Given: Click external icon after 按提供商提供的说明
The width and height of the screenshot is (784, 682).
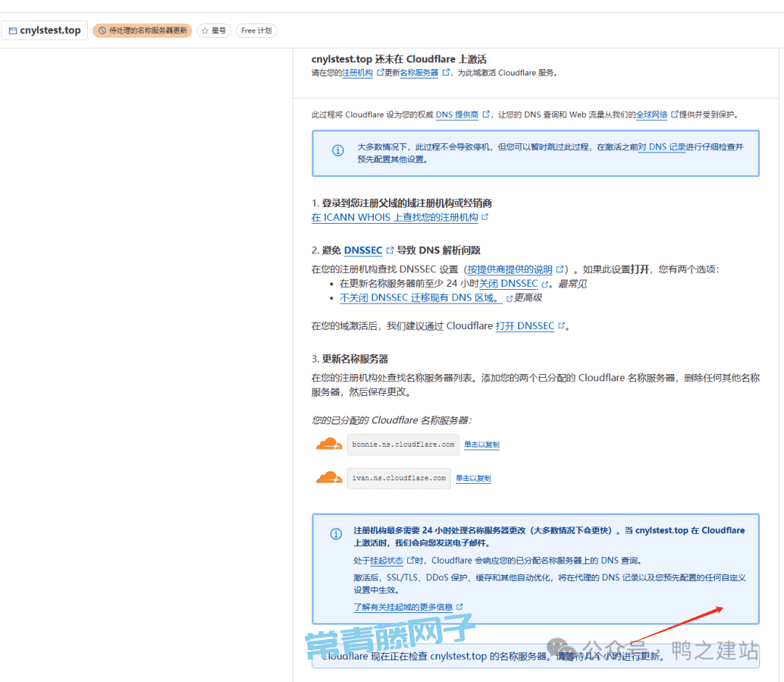Looking at the screenshot, I should coord(560,269).
